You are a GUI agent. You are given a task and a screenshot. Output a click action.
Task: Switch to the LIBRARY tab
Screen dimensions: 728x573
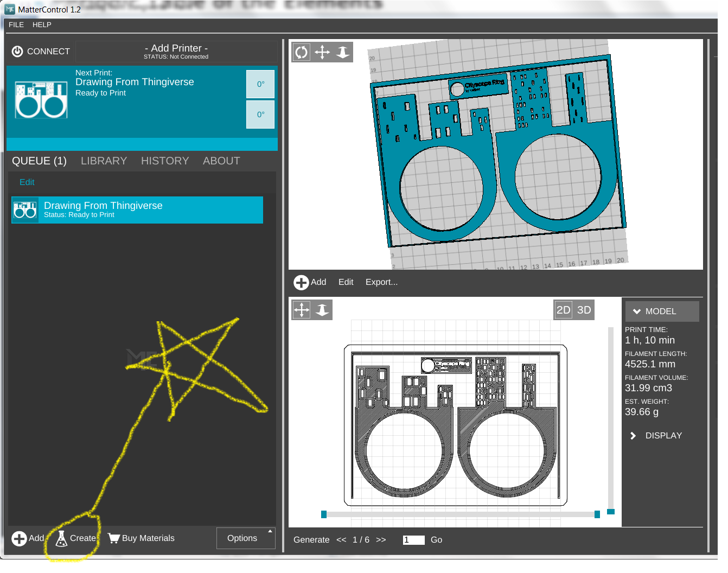(x=104, y=161)
